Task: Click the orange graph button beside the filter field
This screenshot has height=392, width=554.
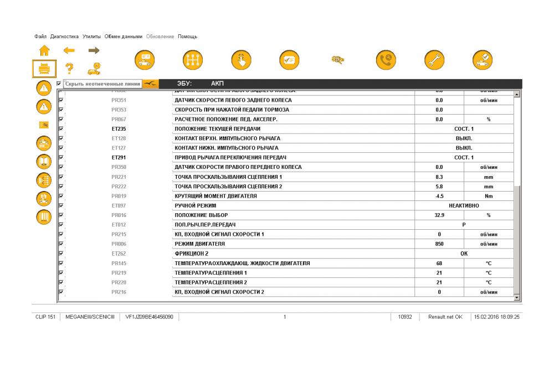Action: click(151, 84)
